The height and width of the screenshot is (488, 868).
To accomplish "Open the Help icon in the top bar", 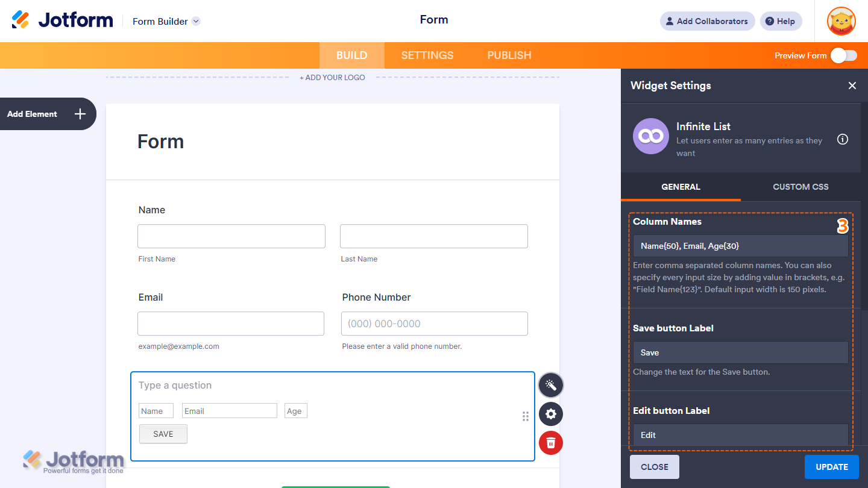I will [x=781, y=21].
